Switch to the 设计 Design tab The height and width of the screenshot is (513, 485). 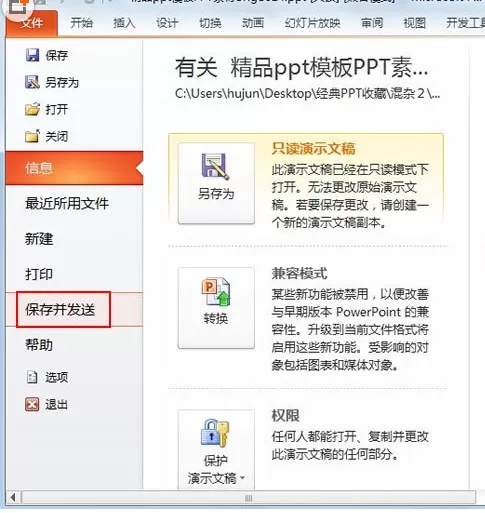point(167,23)
